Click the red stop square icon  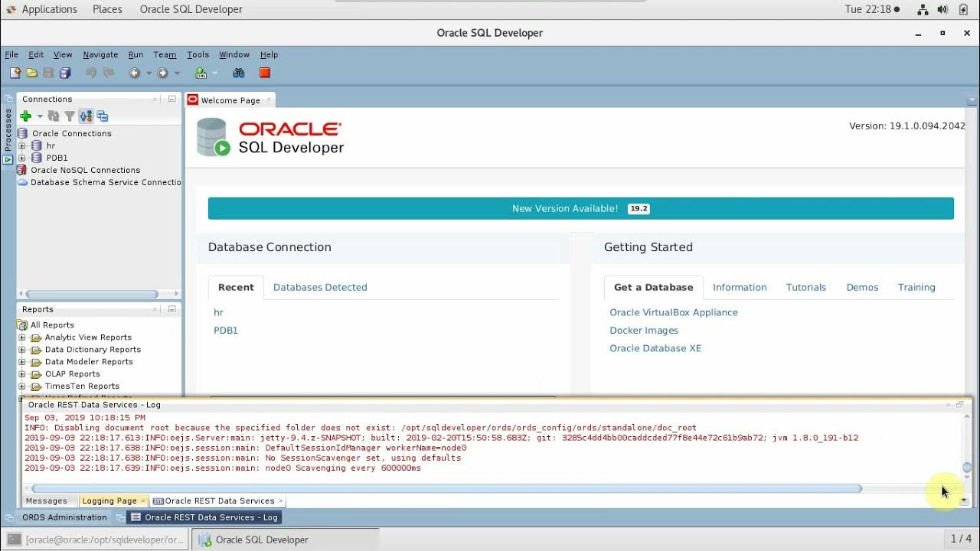(264, 73)
